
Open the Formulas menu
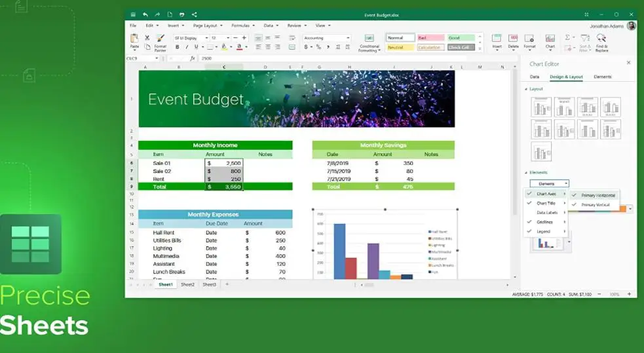pos(242,26)
